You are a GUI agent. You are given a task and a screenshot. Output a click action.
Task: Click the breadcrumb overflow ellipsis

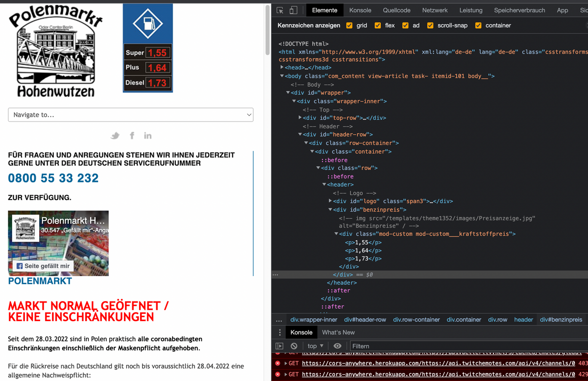click(x=279, y=320)
